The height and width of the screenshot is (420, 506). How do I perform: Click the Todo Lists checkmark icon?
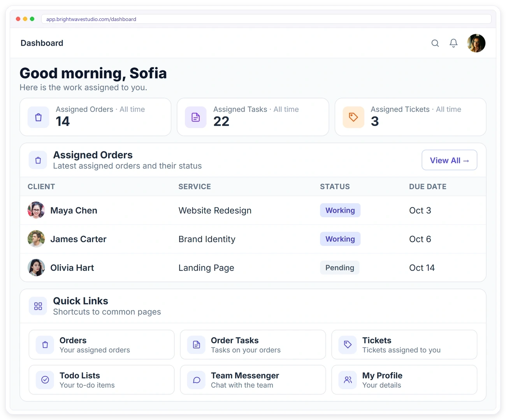(x=45, y=380)
